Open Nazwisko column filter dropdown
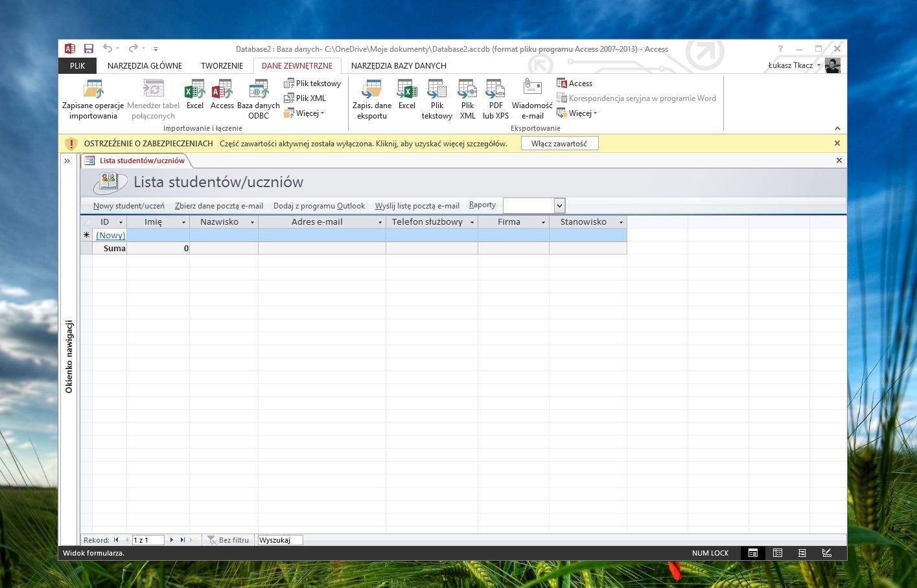917x588 pixels. pos(253,222)
